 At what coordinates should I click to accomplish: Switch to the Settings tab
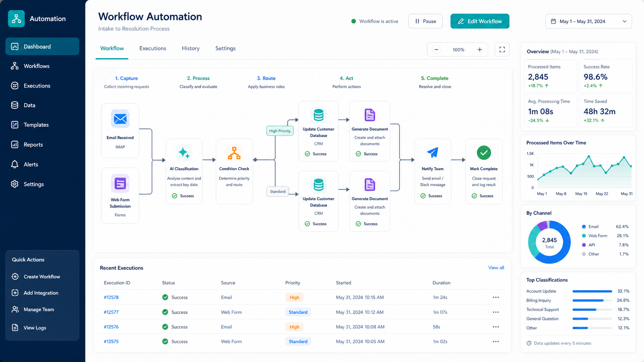pyautogui.click(x=225, y=48)
